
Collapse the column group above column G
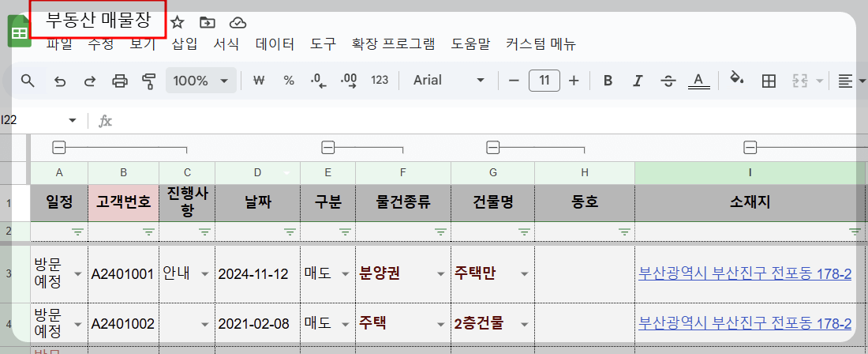point(492,147)
